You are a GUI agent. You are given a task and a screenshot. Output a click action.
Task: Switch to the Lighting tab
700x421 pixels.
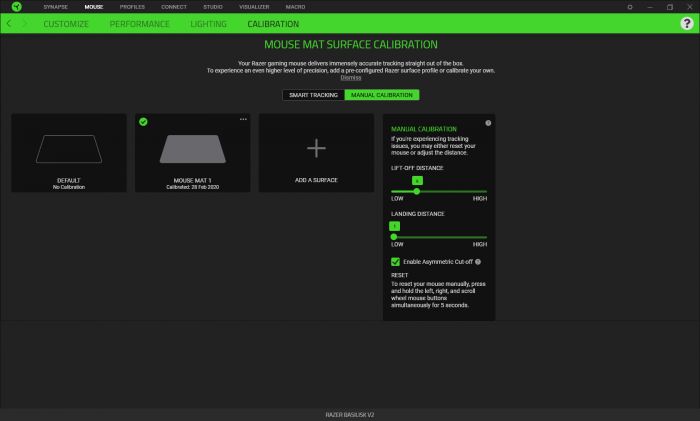[x=208, y=24]
